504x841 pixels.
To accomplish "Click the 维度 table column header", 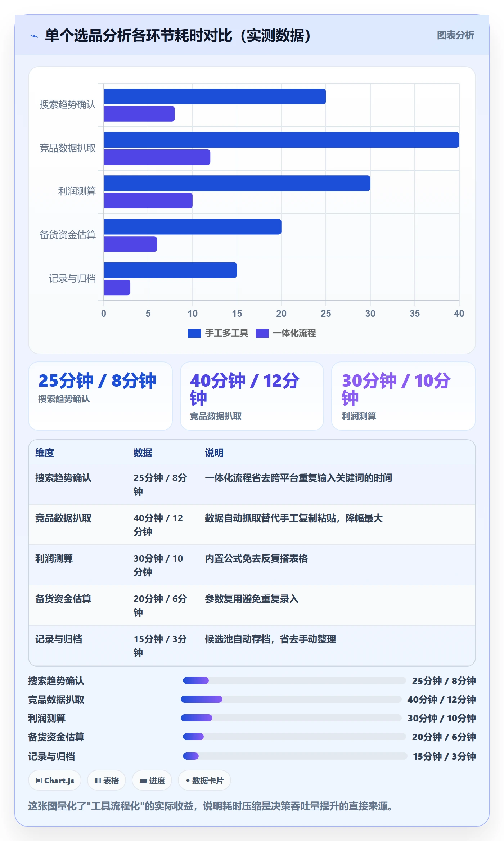I will click(x=45, y=453).
